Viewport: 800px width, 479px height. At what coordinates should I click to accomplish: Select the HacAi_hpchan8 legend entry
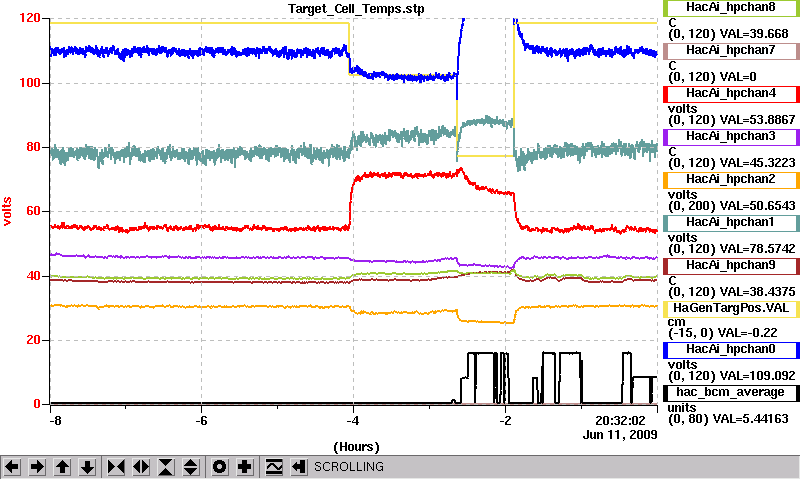(731, 8)
